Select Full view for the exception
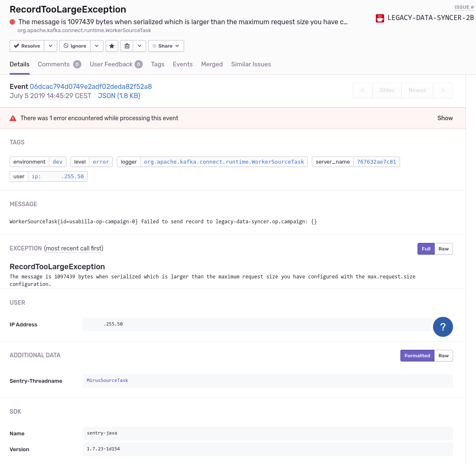 [426, 249]
